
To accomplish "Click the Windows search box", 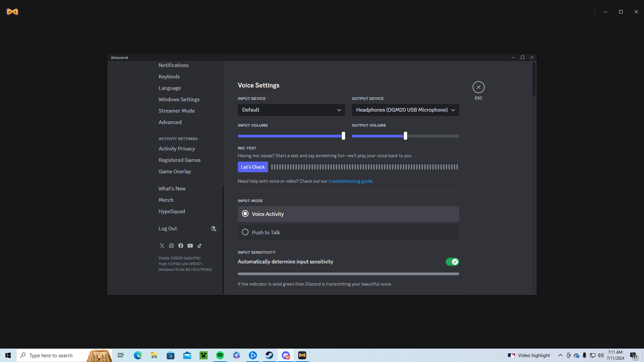I will [64, 355].
